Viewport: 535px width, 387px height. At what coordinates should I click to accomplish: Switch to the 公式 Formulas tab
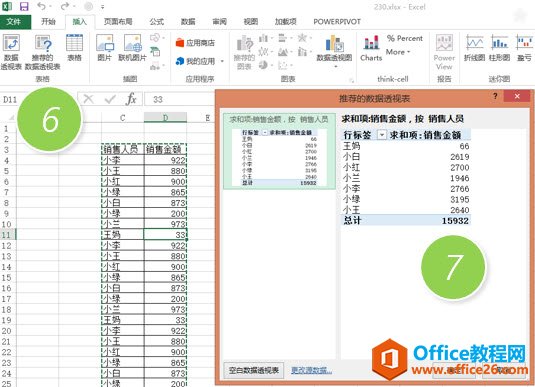157,22
